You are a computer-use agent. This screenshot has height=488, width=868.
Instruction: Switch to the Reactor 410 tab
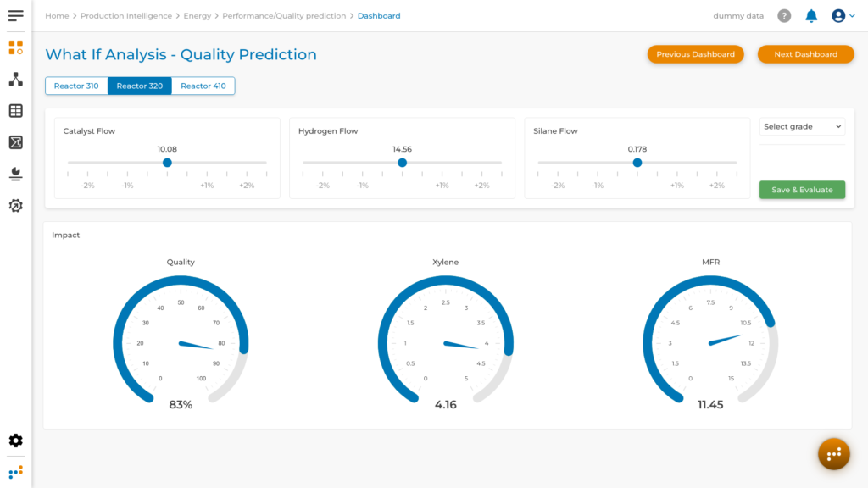click(x=203, y=86)
